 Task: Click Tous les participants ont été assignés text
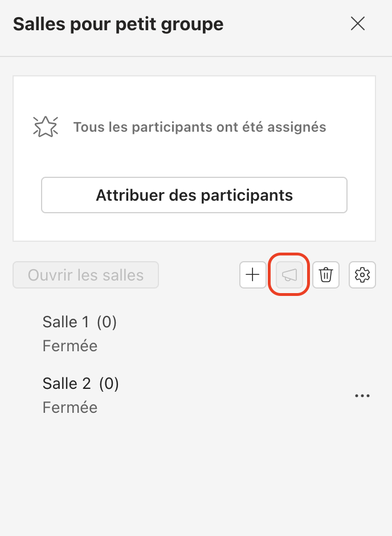(x=199, y=127)
